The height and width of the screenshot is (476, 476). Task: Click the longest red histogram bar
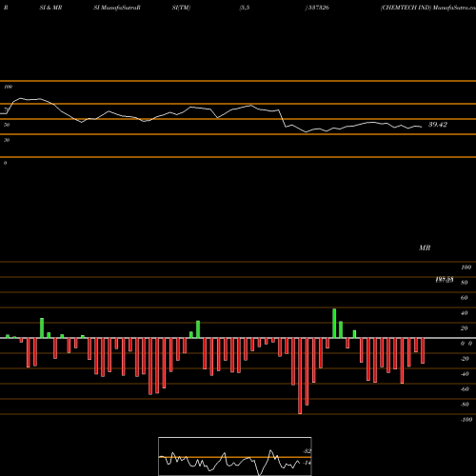pos(300,376)
